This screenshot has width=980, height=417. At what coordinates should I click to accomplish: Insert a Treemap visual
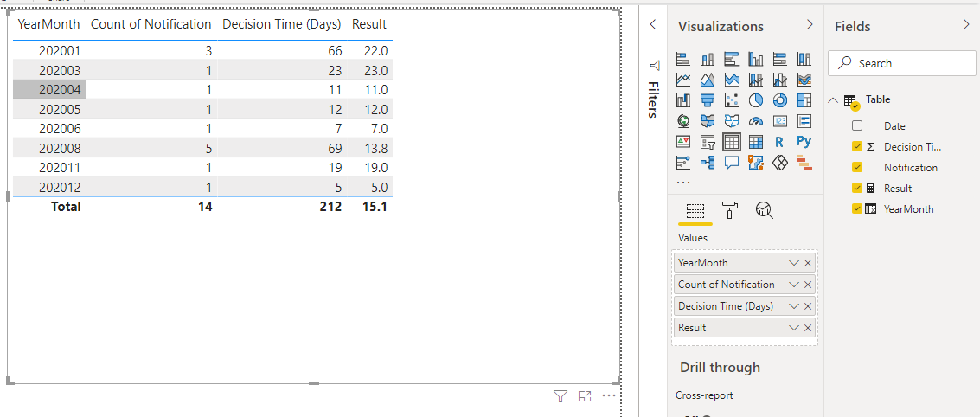tap(804, 100)
